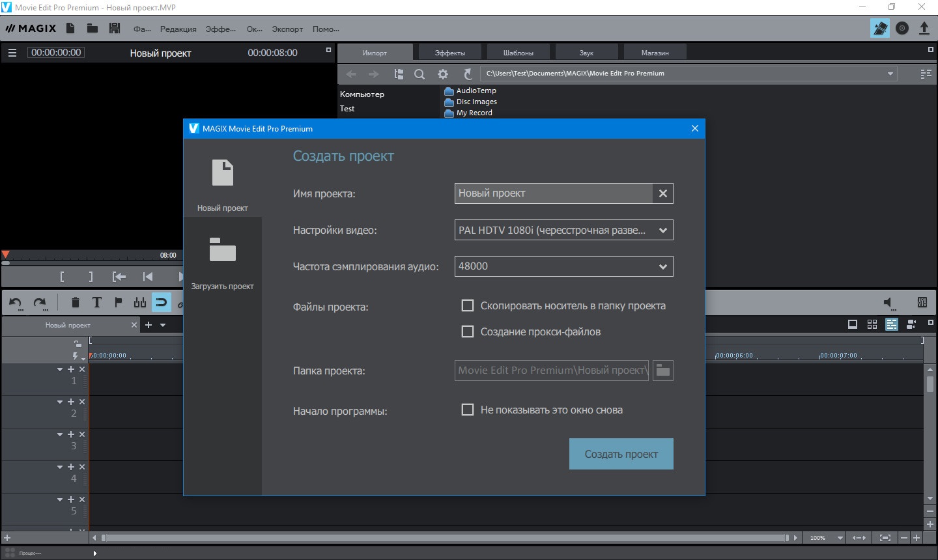
Task: Switch to the Эффекты tab
Action: coord(450,53)
